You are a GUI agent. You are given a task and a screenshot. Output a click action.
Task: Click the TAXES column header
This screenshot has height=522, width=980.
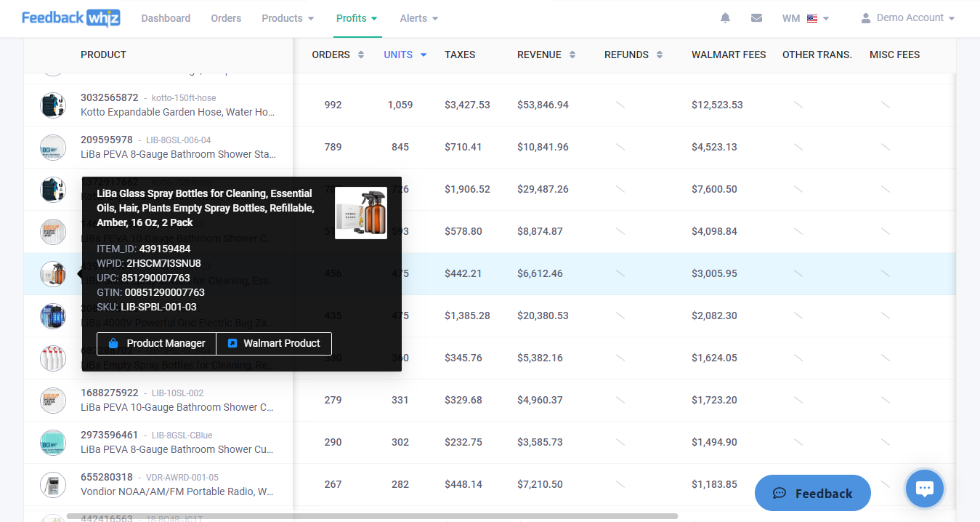point(460,55)
